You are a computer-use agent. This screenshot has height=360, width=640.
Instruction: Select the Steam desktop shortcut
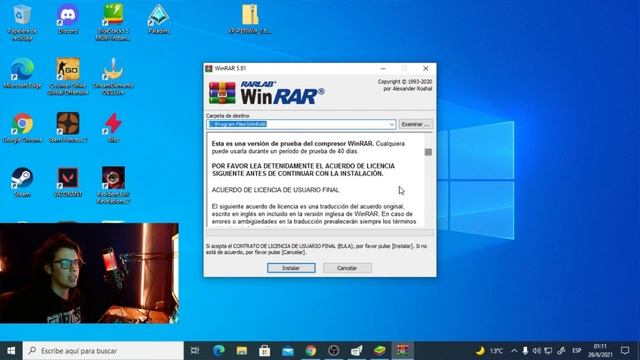coord(22,182)
